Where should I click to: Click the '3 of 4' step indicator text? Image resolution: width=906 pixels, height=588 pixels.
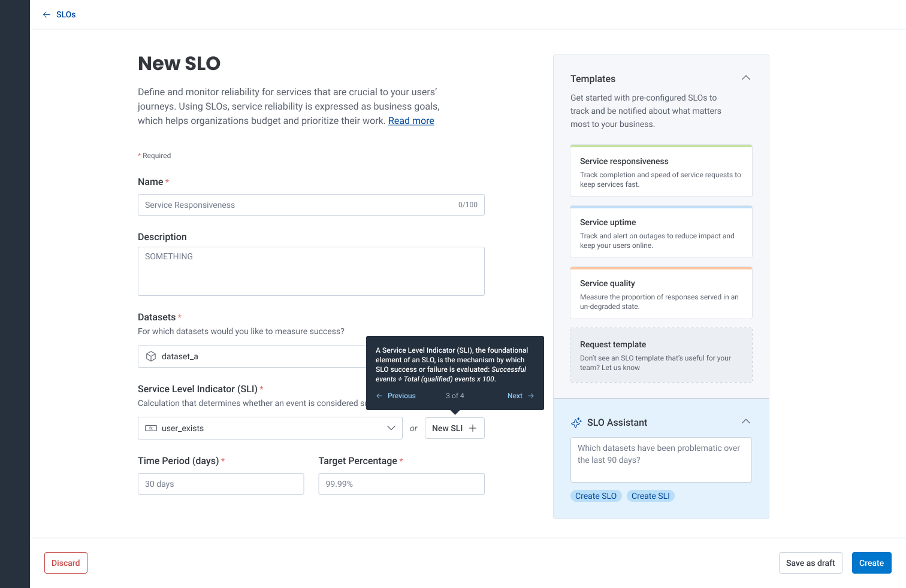pyautogui.click(x=455, y=396)
